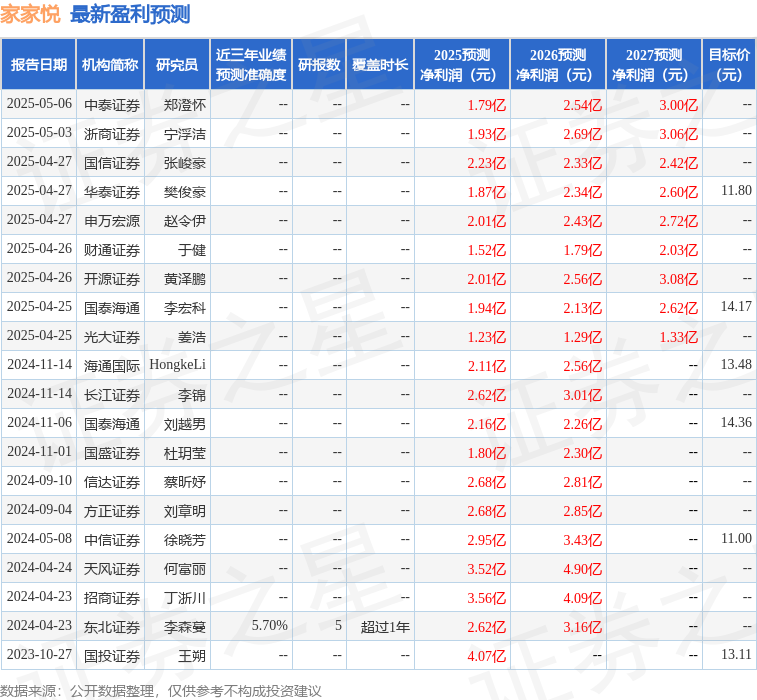757x700 pixels.
Task: Select the 招商证券 institution cell
Action: coord(112,598)
